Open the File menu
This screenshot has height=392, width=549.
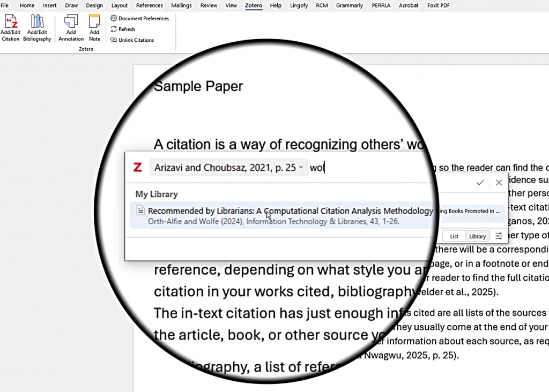click(4, 5)
